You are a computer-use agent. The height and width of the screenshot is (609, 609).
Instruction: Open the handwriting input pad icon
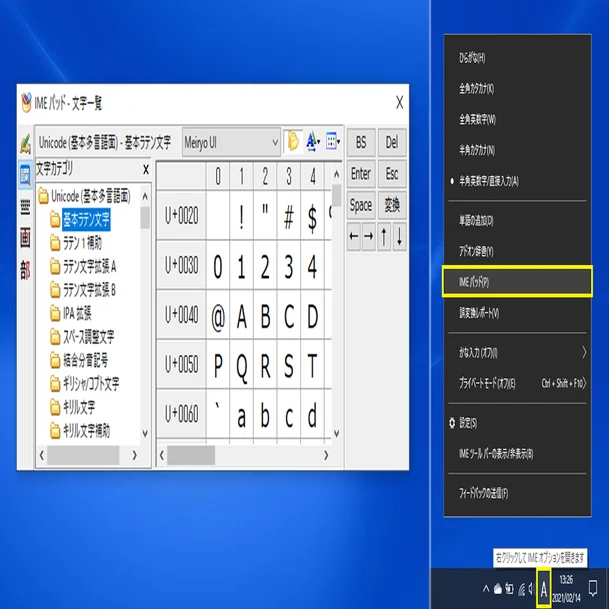coord(25,144)
